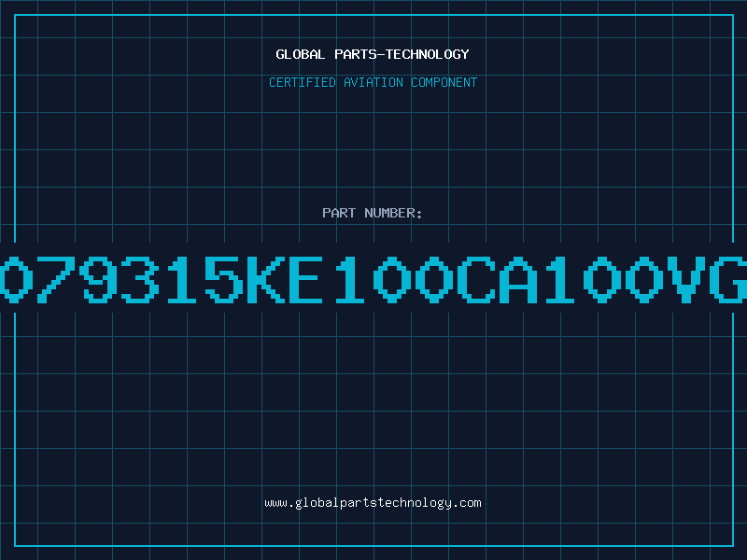Click the large letter K in the part number

[x=266, y=279]
